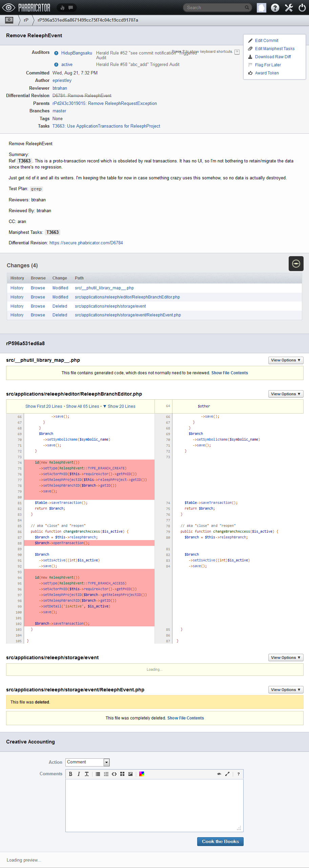Open the Action Comment dropdown
This screenshot has height=868, width=309.
coord(87,762)
